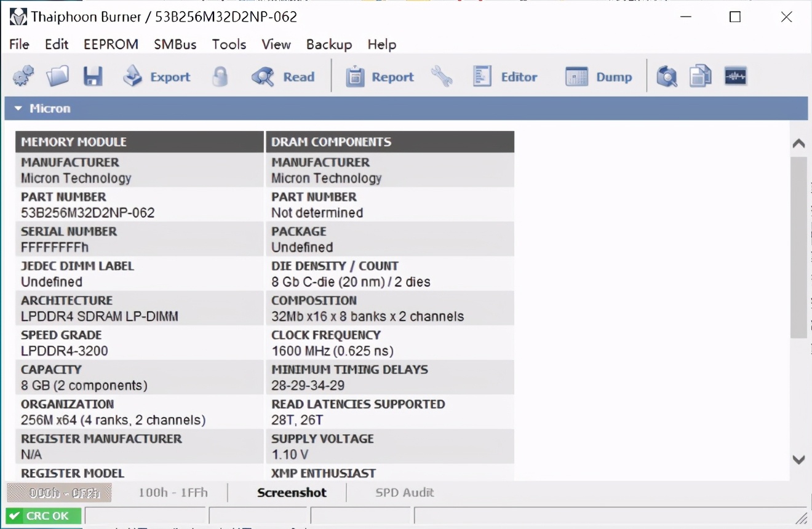The width and height of the screenshot is (812, 529).
Task: Save the SPD dump with floppy icon
Action: click(x=93, y=76)
